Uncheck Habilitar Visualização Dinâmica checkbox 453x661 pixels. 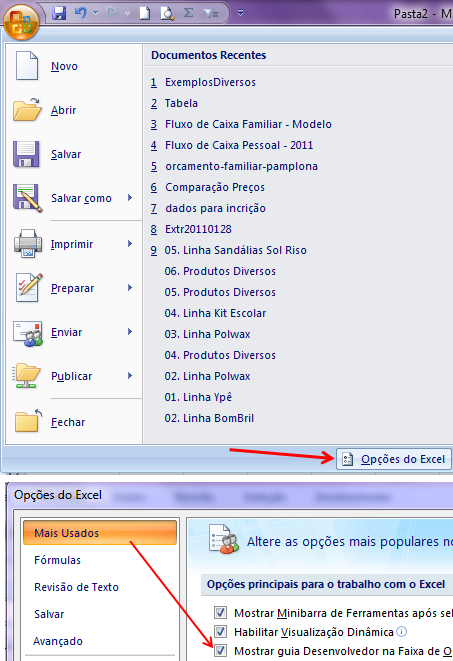pos(220,631)
